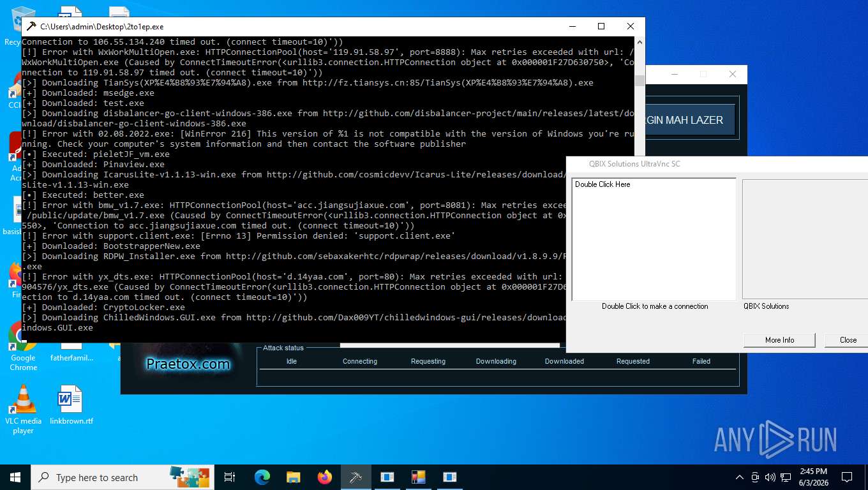Click the Type here to search box
Viewport: 868px width, 490px height.
click(121, 477)
